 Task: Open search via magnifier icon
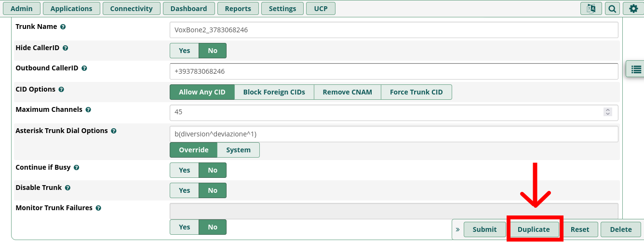[612, 9]
